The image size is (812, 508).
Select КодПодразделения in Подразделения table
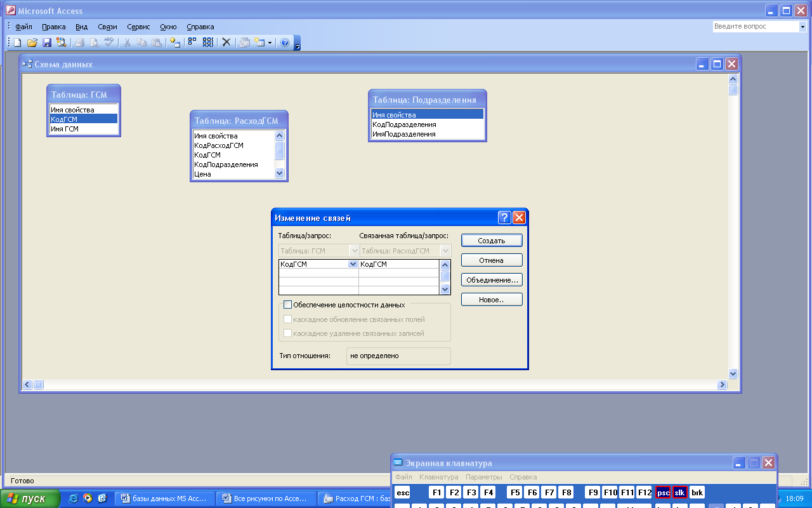click(427, 124)
